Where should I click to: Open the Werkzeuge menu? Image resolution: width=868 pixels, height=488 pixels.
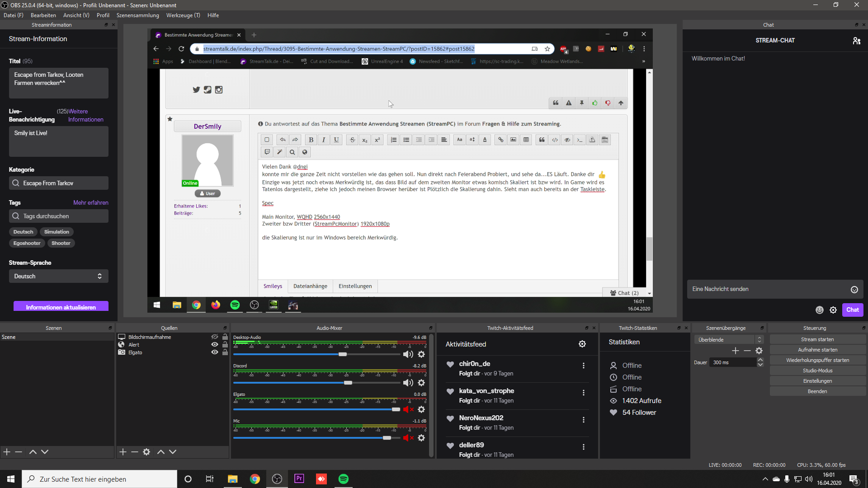[183, 15]
